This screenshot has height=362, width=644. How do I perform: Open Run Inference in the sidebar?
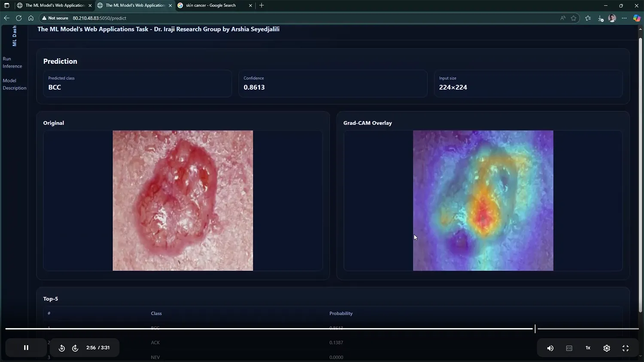pyautogui.click(x=12, y=62)
